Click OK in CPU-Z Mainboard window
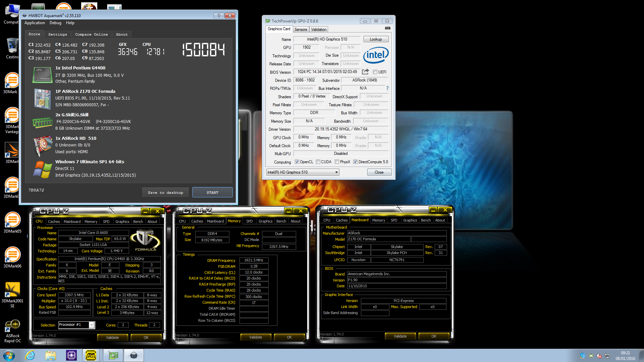 [434, 336]
